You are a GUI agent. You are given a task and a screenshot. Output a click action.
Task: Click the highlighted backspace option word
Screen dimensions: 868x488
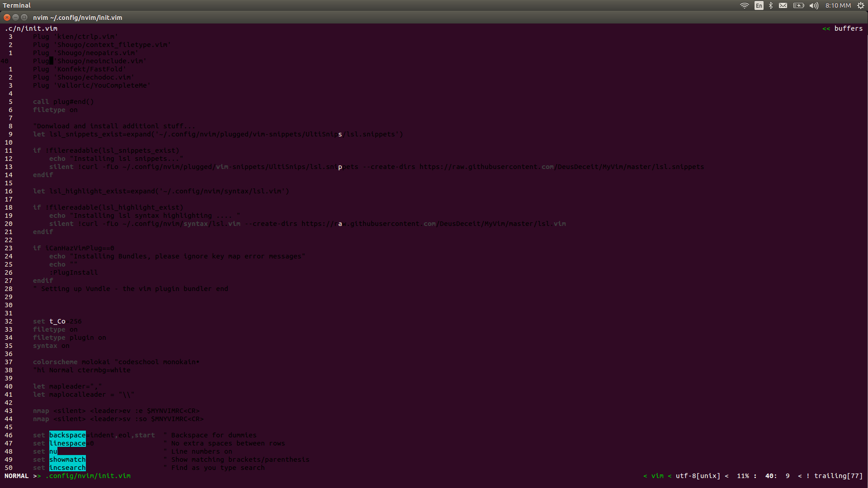pos(67,435)
